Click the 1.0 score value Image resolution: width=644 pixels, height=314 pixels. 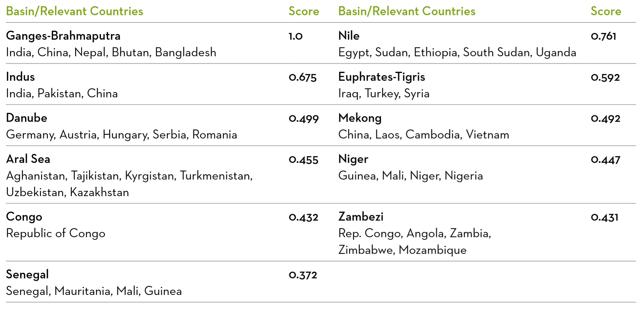295,36
